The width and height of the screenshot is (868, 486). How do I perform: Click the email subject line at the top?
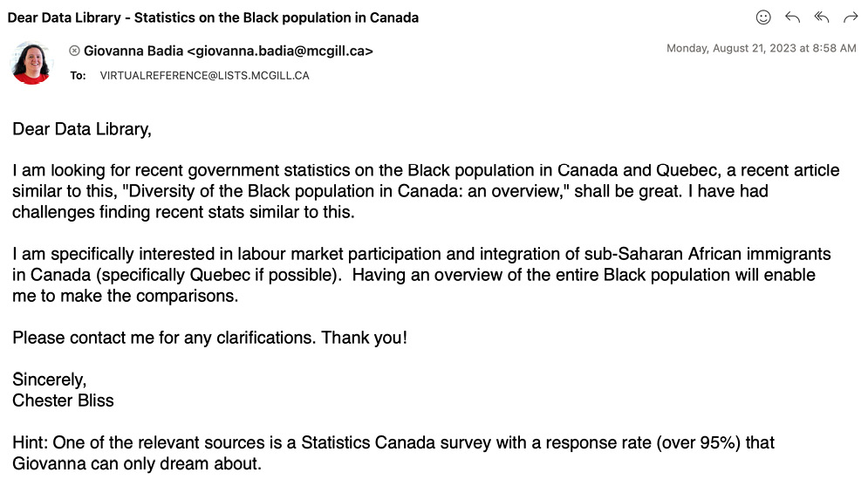[x=213, y=17]
